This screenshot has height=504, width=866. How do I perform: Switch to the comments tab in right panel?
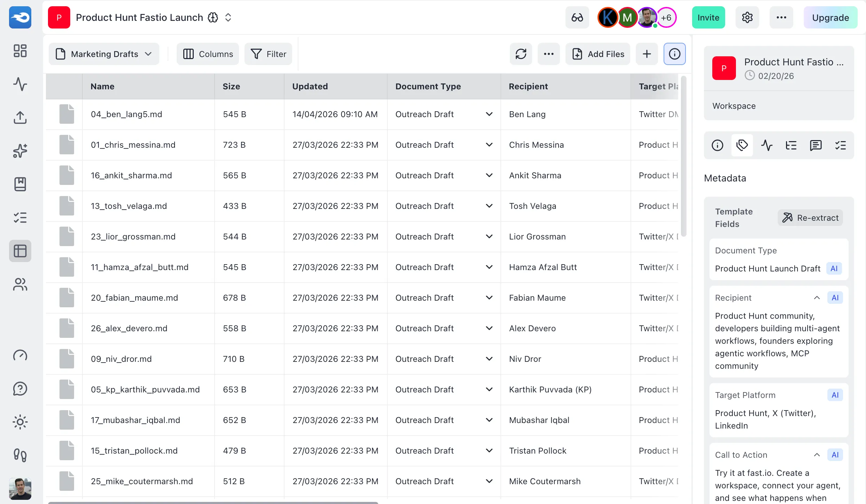816,145
